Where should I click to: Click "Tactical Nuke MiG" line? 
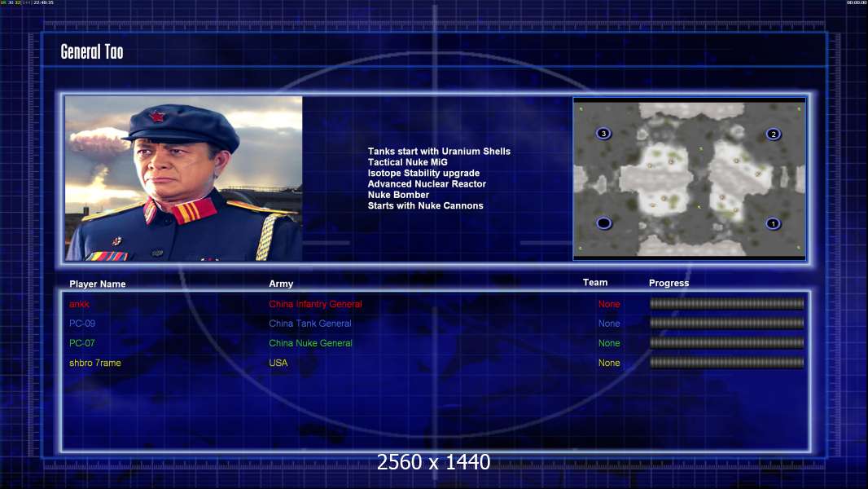(407, 162)
